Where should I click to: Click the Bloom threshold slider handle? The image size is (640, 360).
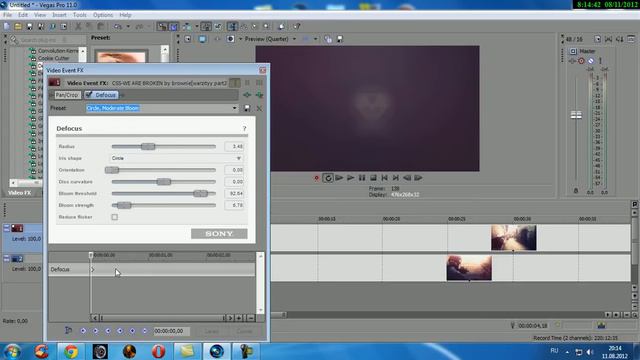(x=200, y=193)
